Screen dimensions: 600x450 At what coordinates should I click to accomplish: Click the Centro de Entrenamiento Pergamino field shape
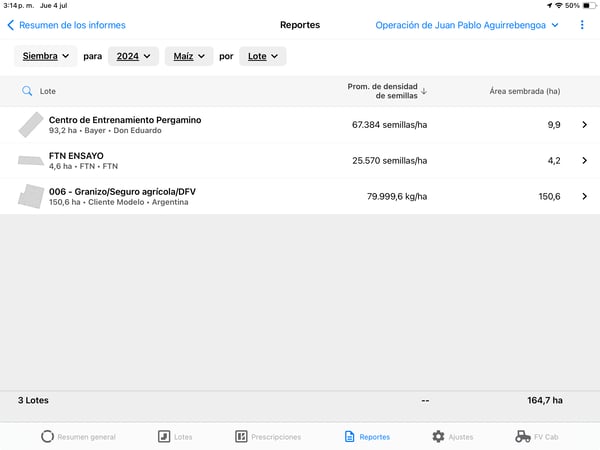point(31,125)
